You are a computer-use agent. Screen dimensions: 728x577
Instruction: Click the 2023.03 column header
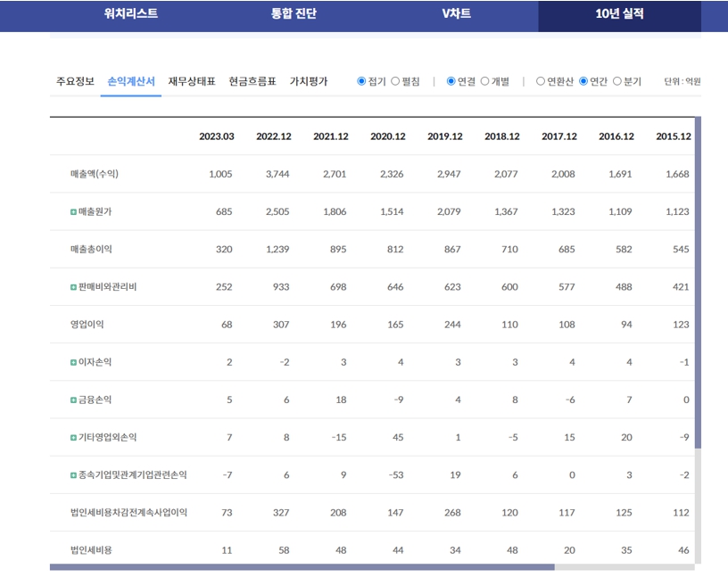click(x=217, y=136)
